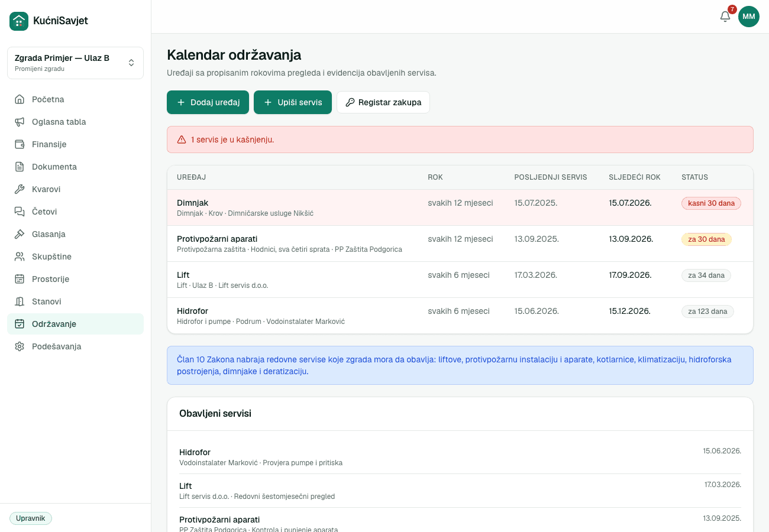Viewport: 769px width, 532px height.
Task: Click the Dodaj uređaj button
Action: [208, 102]
